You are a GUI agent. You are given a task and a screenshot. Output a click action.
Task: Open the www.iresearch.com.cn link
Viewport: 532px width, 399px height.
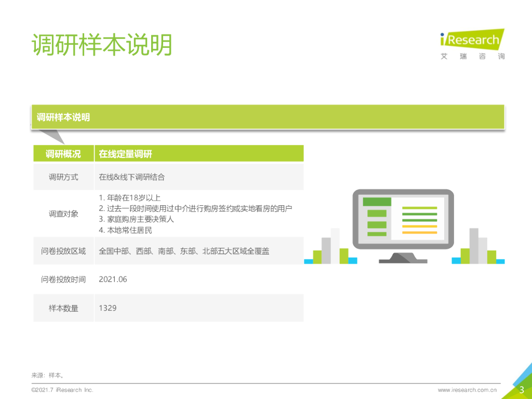[x=467, y=390]
